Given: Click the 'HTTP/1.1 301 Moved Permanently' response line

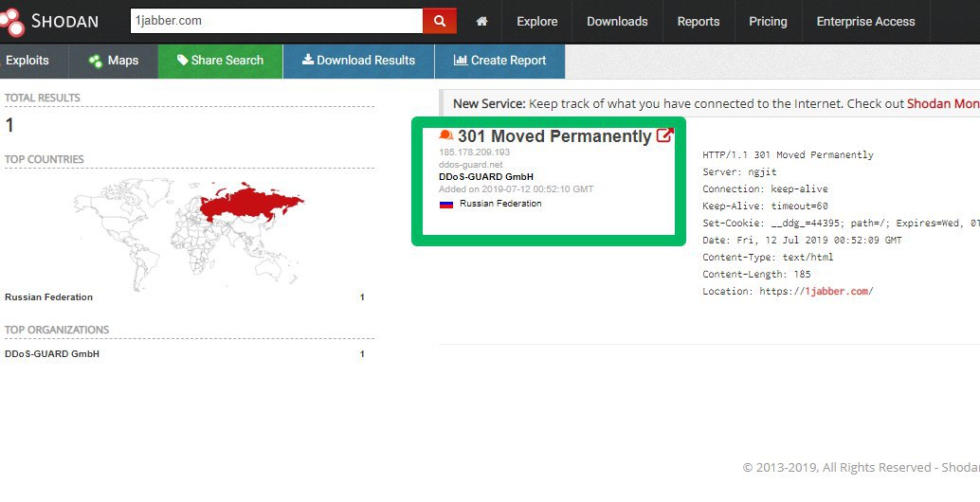Looking at the screenshot, I should pos(789,154).
